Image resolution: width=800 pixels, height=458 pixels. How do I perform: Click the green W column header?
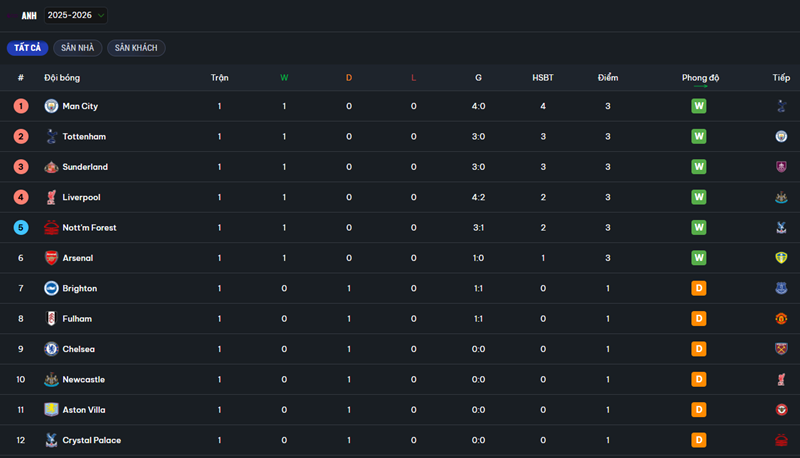pyautogui.click(x=284, y=78)
